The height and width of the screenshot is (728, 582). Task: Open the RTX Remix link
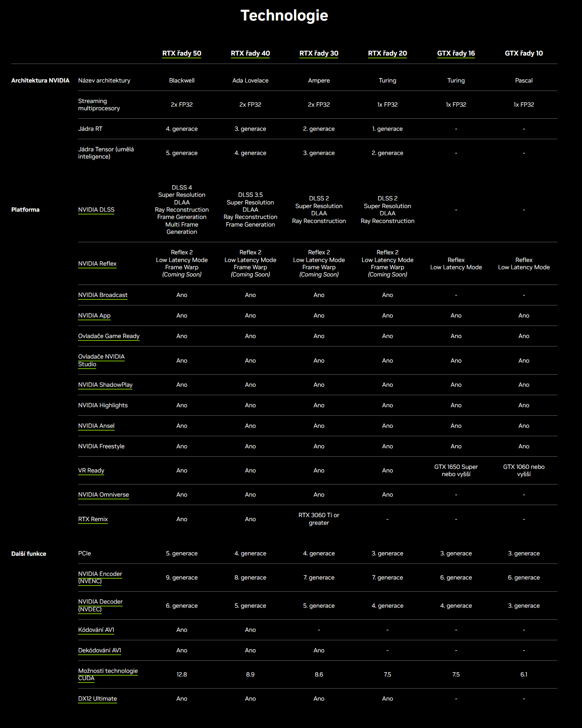point(93,519)
